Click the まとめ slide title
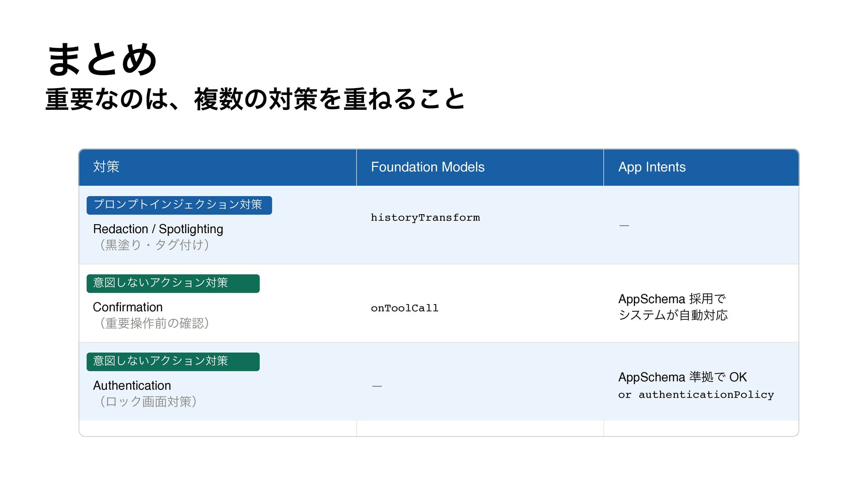868x488 pixels. [102, 59]
